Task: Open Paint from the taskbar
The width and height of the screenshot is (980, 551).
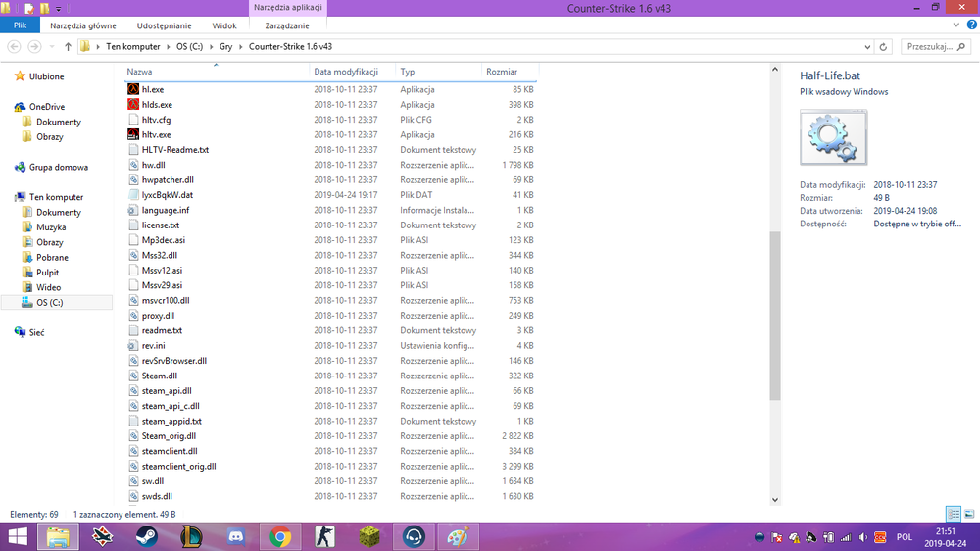Action: [x=458, y=536]
